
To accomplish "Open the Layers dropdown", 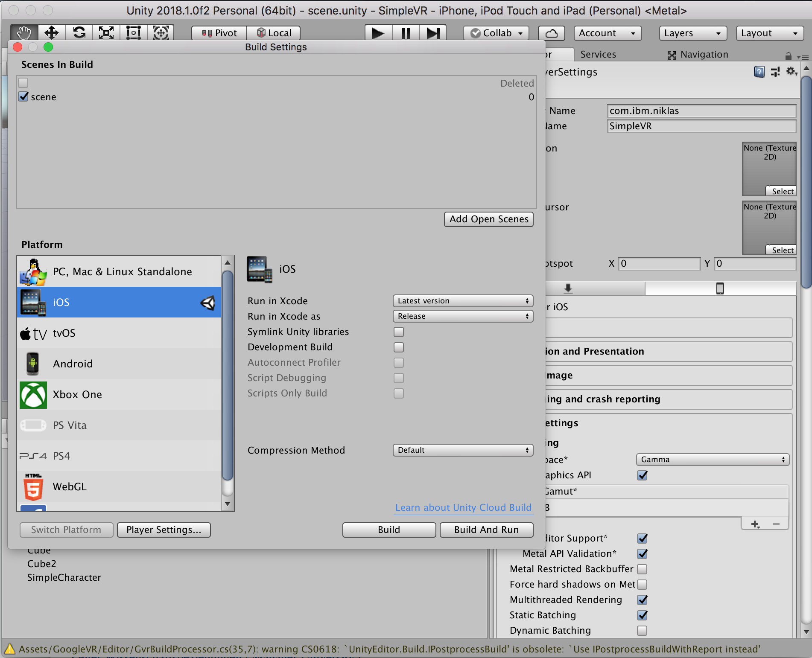I will [693, 33].
